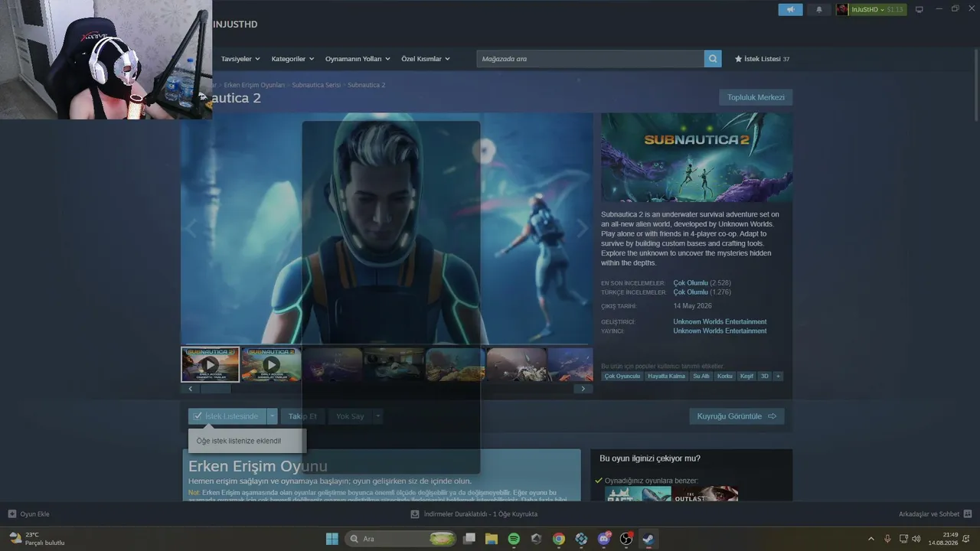The width and height of the screenshot is (980, 551).
Task: Click the store search magnifier button
Action: coord(713,59)
